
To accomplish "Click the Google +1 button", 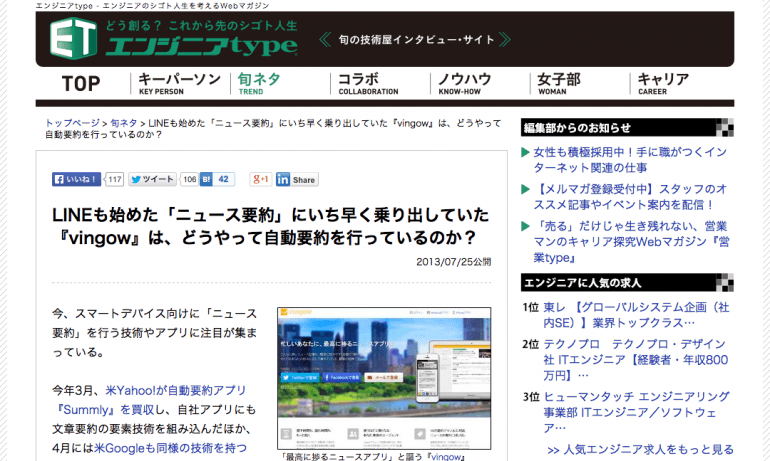I will [x=260, y=179].
